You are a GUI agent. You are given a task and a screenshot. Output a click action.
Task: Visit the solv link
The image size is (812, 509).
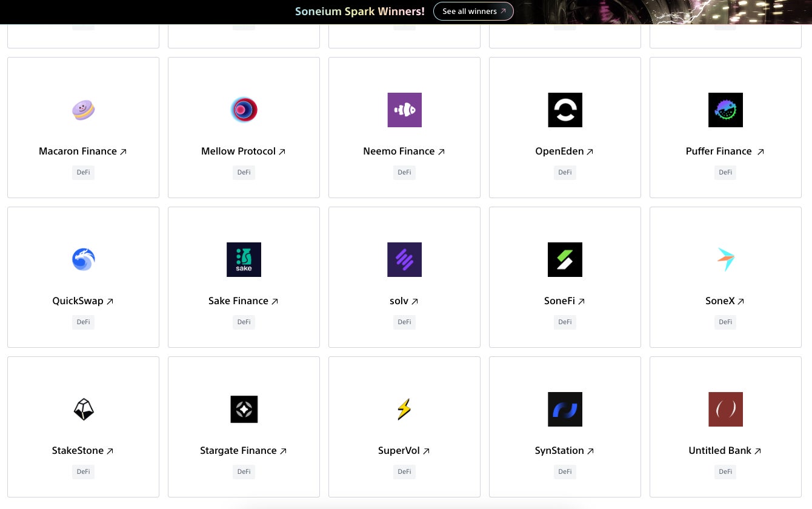click(x=404, y=301)
